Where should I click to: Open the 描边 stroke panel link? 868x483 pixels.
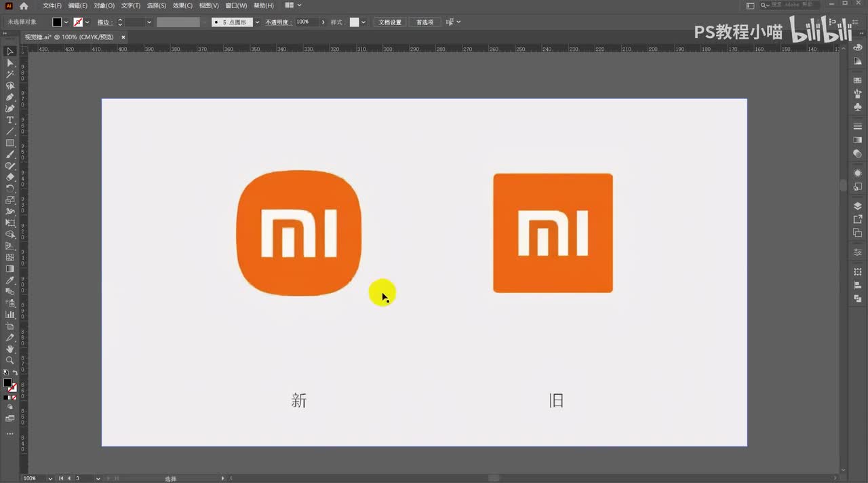click(104, 22)
